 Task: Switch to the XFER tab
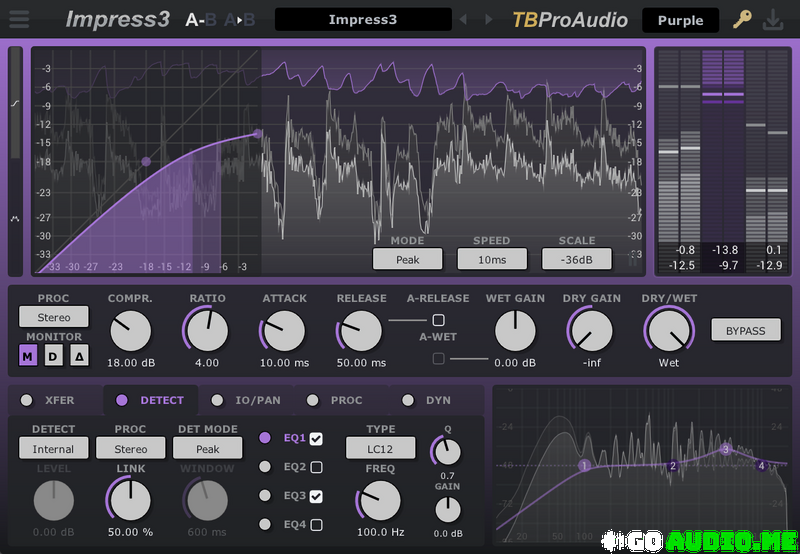(x=56, y=400)
